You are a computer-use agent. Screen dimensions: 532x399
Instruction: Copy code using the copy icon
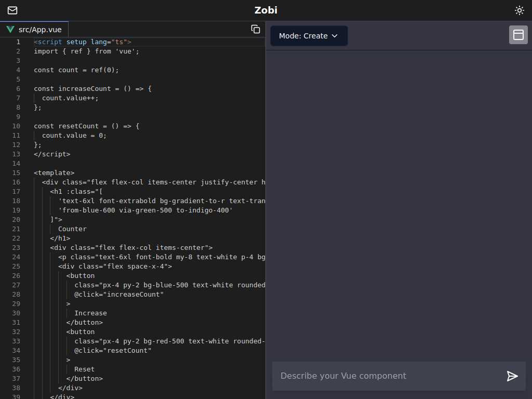click(256, 29)
